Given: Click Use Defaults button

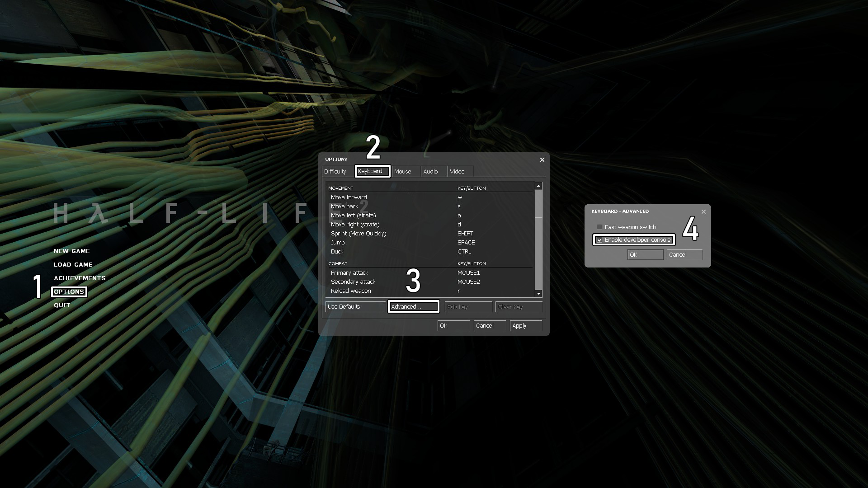Looking at the screenshot, I should [355, 307].
